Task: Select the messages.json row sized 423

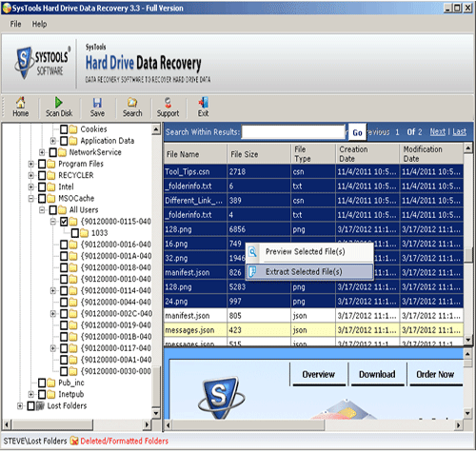Action: tap(313, 330)
